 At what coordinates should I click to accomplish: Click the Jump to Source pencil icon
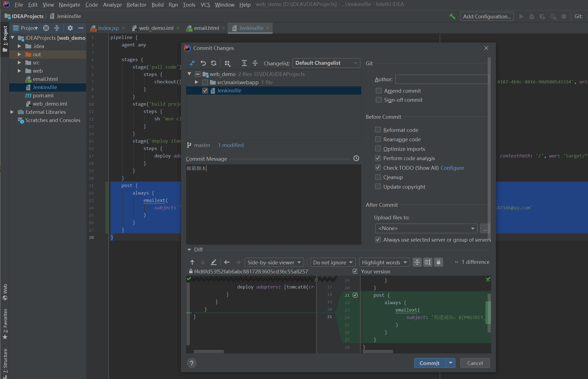click(x=214, y=262)
